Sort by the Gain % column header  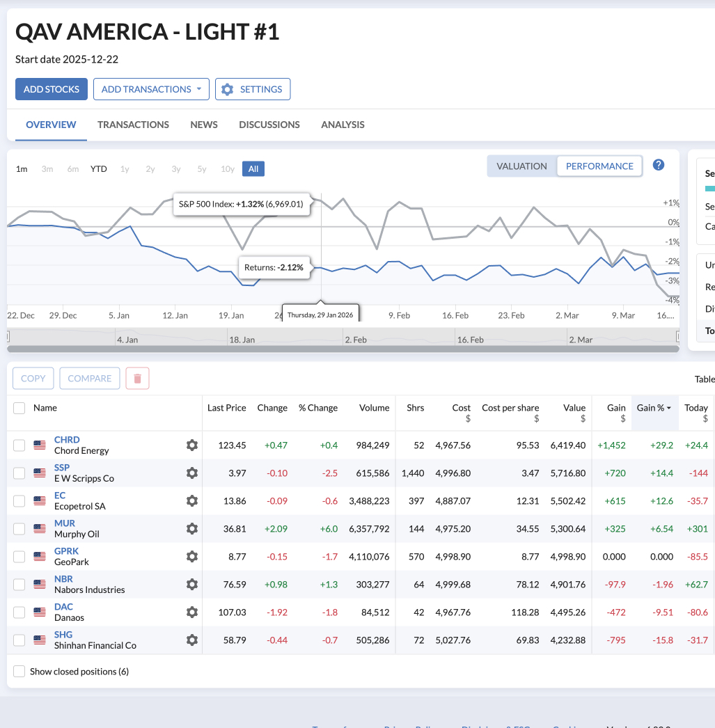654,408
